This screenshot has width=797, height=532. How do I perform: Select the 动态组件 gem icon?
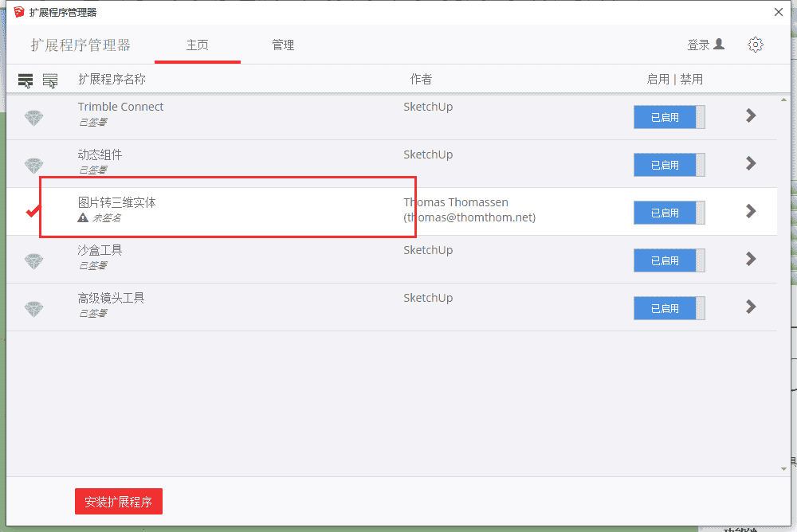point(33,166)
